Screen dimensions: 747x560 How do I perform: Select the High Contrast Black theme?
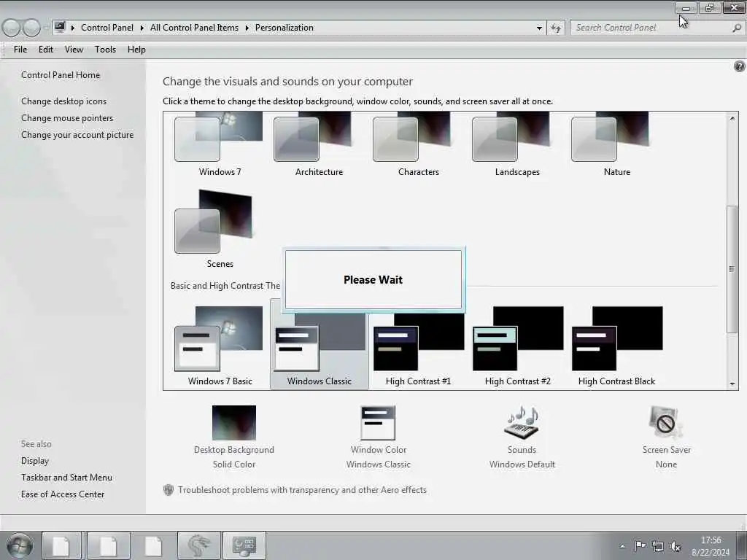616,346
